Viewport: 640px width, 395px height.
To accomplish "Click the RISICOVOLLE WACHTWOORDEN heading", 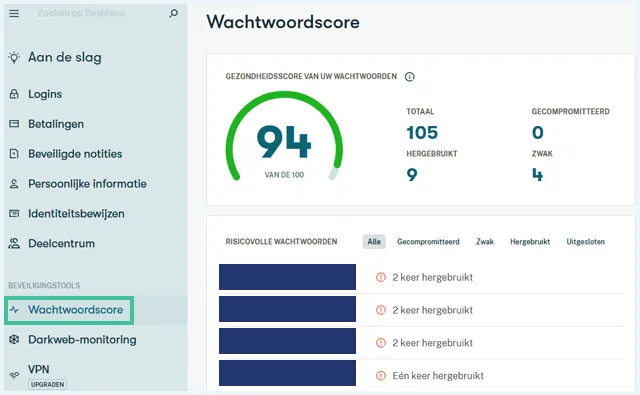I will (281, 242).
